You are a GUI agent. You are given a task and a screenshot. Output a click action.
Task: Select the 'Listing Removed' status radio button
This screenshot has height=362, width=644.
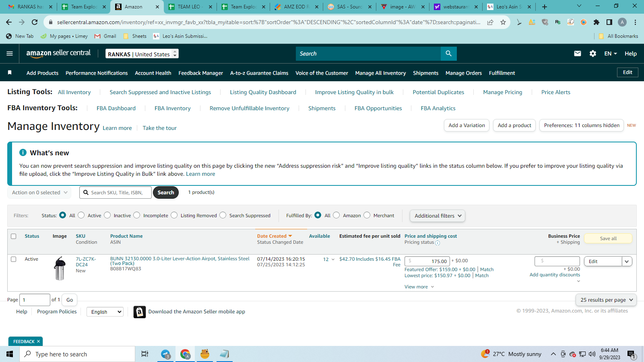pos(174,215)
